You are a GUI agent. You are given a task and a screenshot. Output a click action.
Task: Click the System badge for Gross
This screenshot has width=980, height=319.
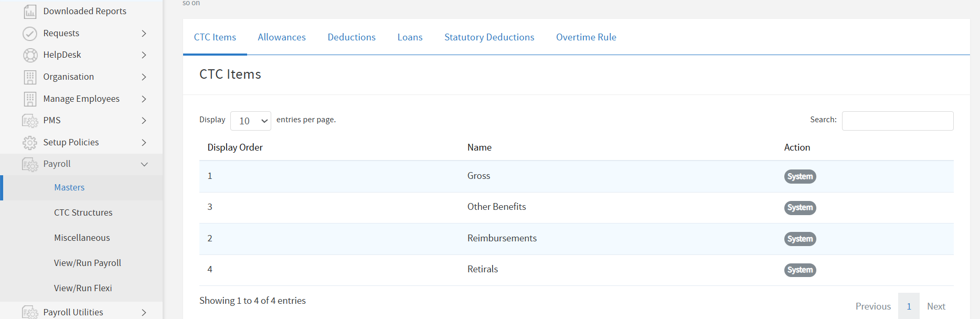800,177
